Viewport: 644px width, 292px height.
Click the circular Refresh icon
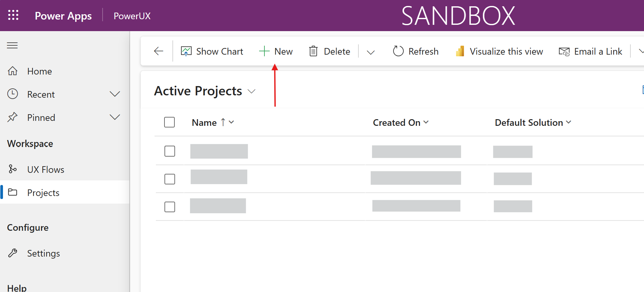(x=398, y=51)
